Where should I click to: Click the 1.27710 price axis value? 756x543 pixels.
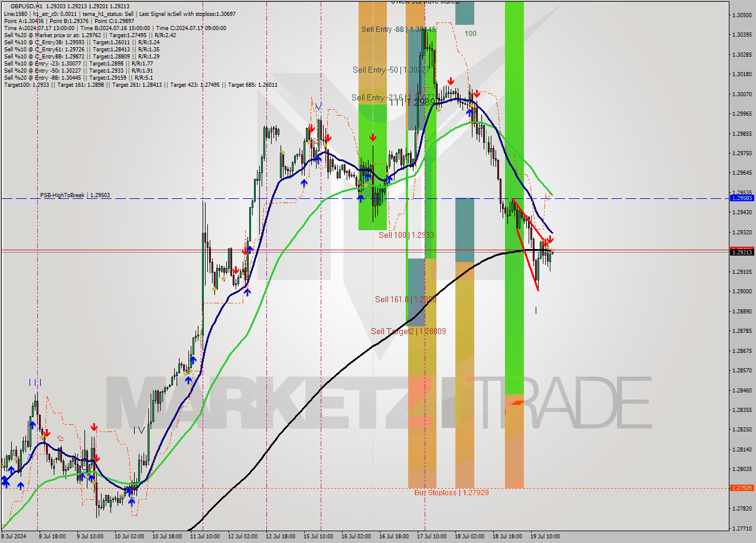pyautogui.click(x=742, y=528)
